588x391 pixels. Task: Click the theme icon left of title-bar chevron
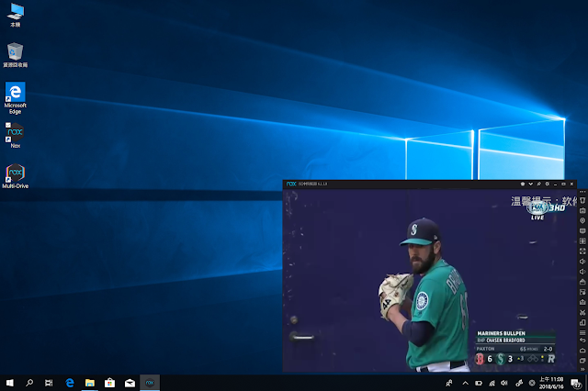coord(523,184)
